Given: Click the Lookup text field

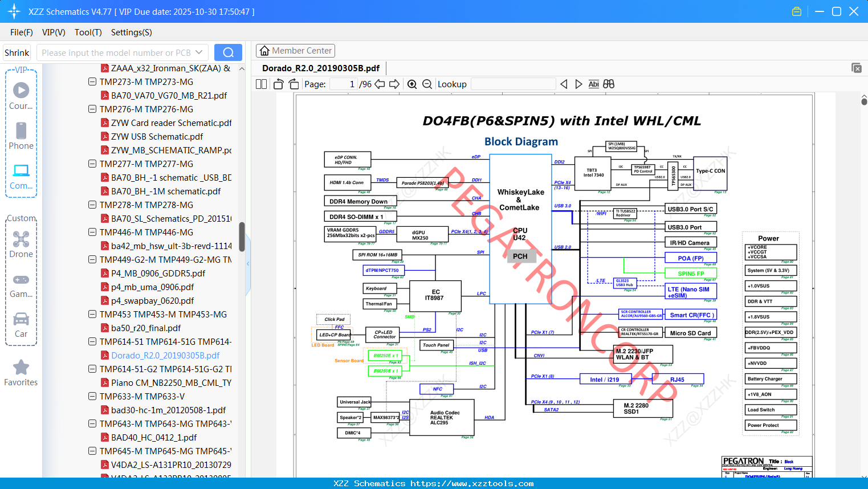Looking at the screenshot, I should coord(514,84).
